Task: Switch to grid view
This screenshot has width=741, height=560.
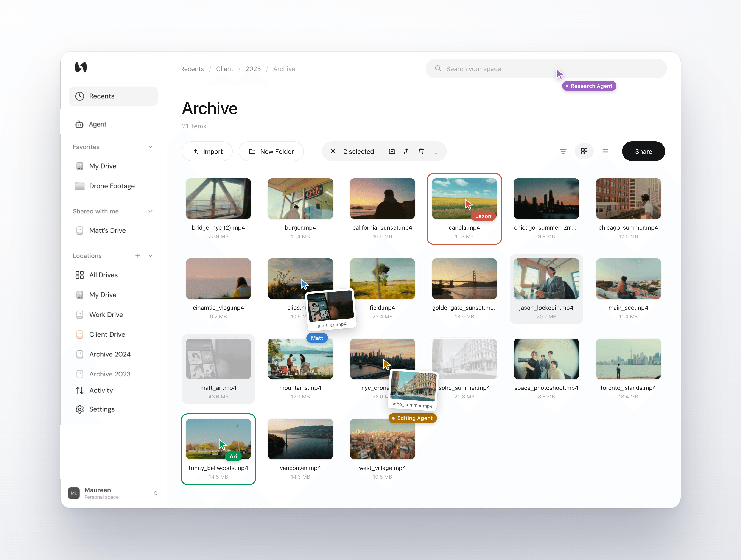Action: coord(584,151)
